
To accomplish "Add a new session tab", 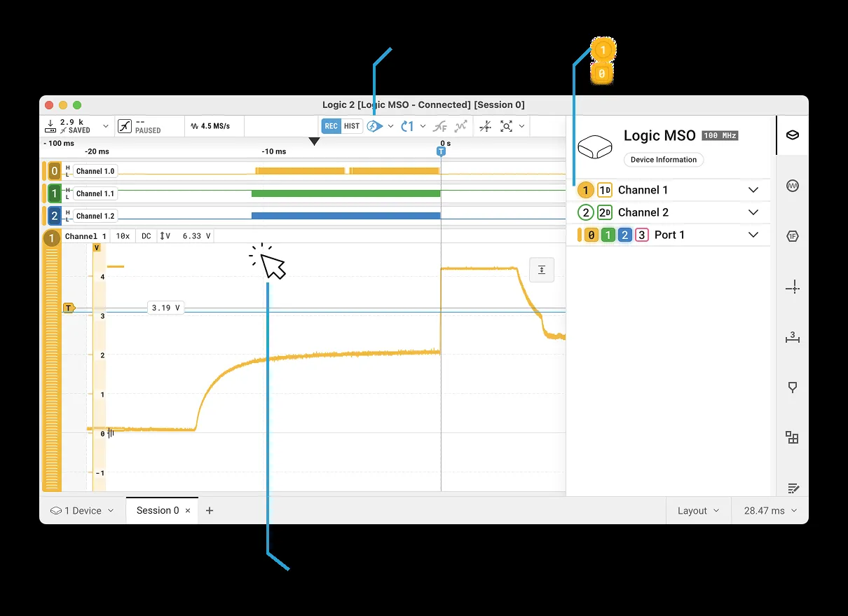I will (x=209, y=511).
